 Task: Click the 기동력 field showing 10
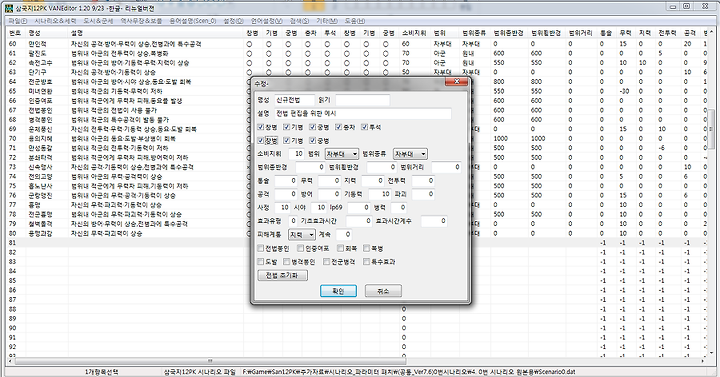(x=379, y=194)
